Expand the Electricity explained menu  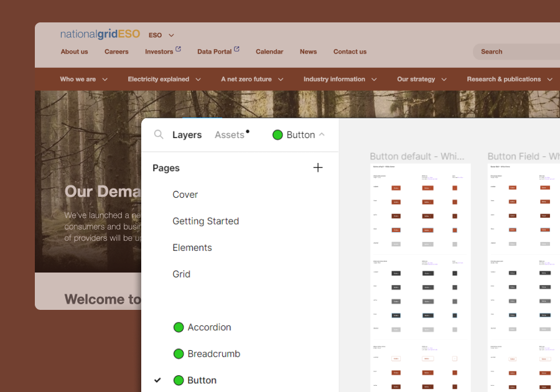[x=164, y=80]
